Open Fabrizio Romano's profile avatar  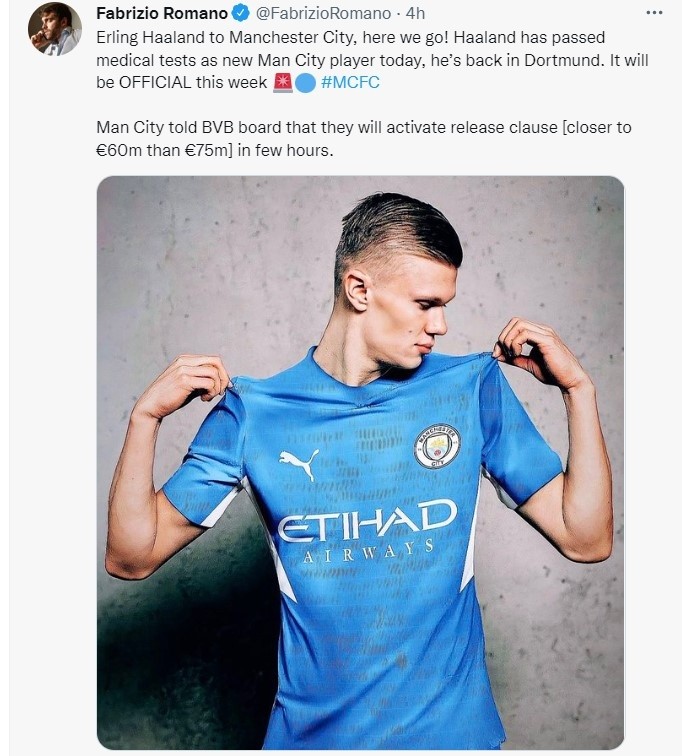click(x=54, y=28)
